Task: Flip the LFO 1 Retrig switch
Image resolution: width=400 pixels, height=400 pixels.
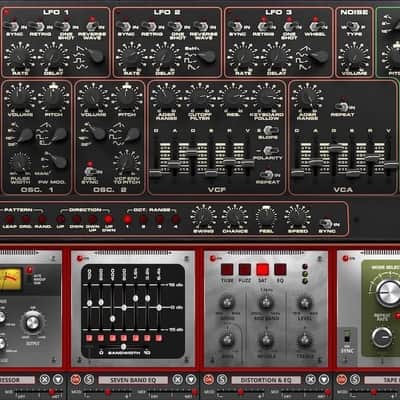Action: (37, 26)
